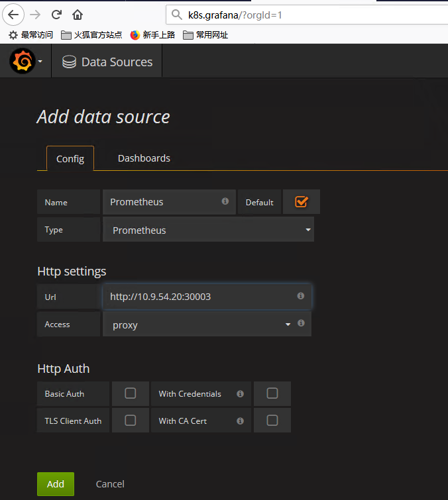
Task: Enable the TLS Client Auth checkbox
Action: coord(131,421)
